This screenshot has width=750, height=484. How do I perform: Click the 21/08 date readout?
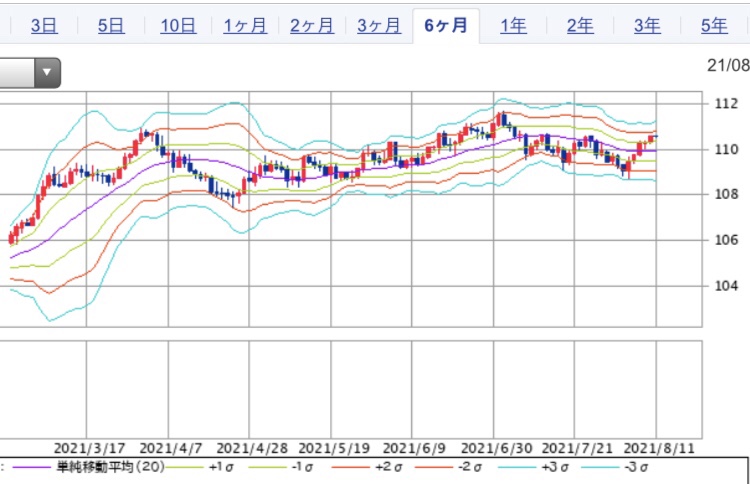point(728,66)
